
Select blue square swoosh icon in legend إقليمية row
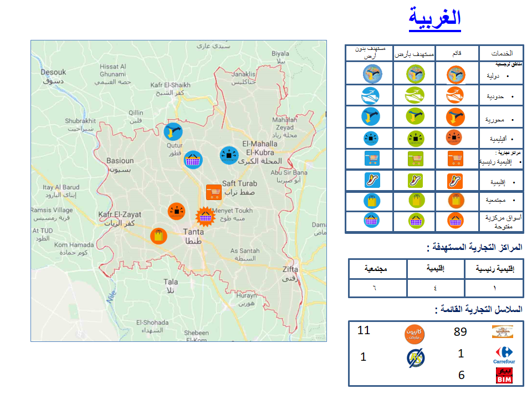[x=372, y=180]
